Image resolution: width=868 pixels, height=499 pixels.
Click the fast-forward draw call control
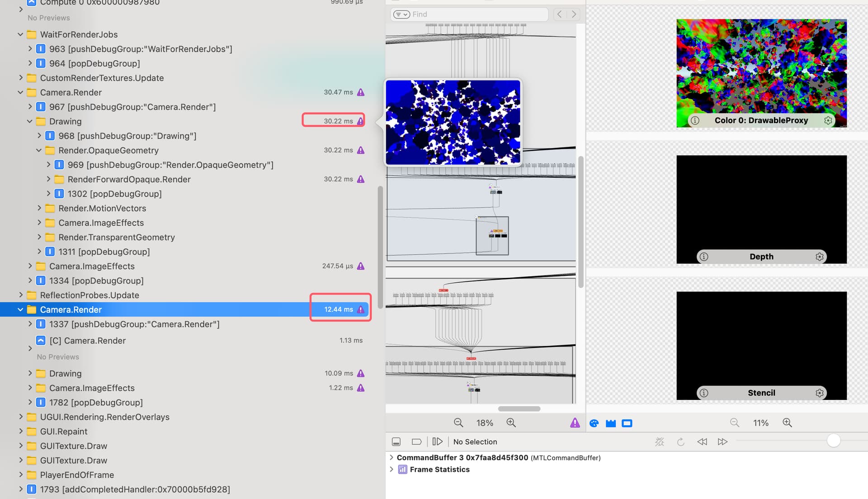[x=722, y=442]
